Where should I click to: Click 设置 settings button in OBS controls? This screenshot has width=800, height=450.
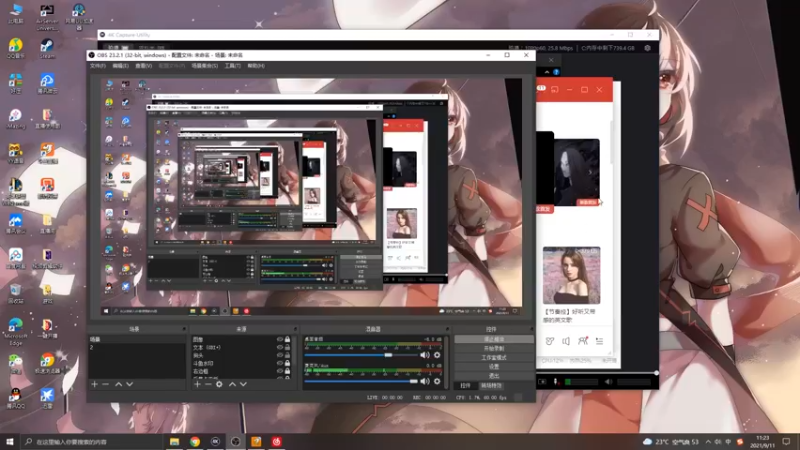coord(494,367)
